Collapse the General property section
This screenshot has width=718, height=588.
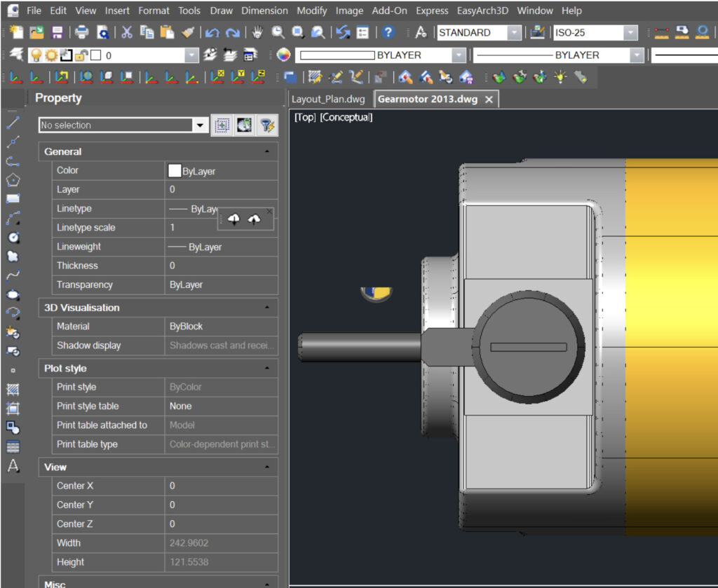coord(266,151)
